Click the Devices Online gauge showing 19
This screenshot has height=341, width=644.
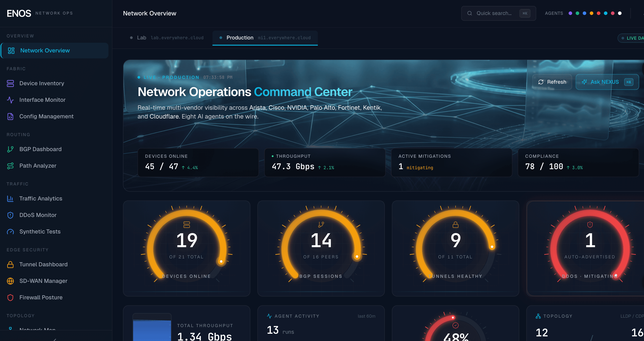click(186, 248)
